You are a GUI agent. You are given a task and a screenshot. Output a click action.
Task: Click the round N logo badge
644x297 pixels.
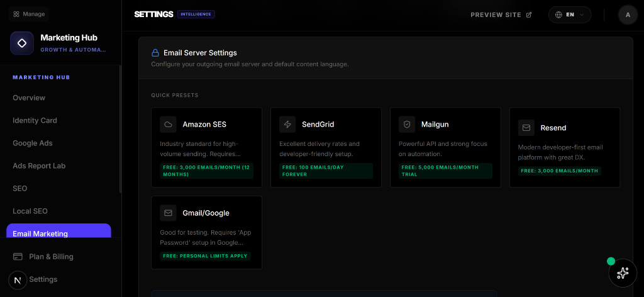18,280
